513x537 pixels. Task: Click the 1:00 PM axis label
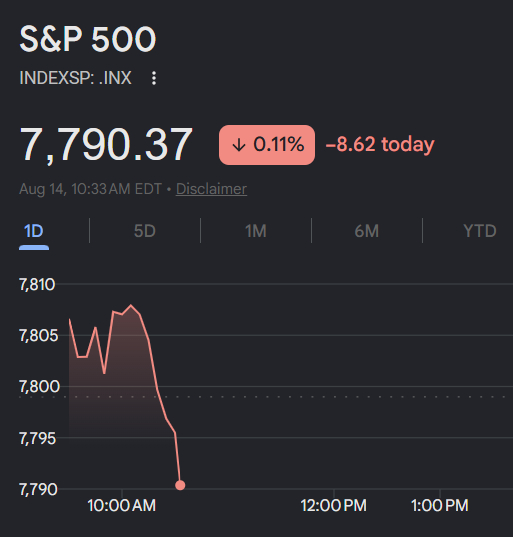pyautogui.click(x=440, y=505)
